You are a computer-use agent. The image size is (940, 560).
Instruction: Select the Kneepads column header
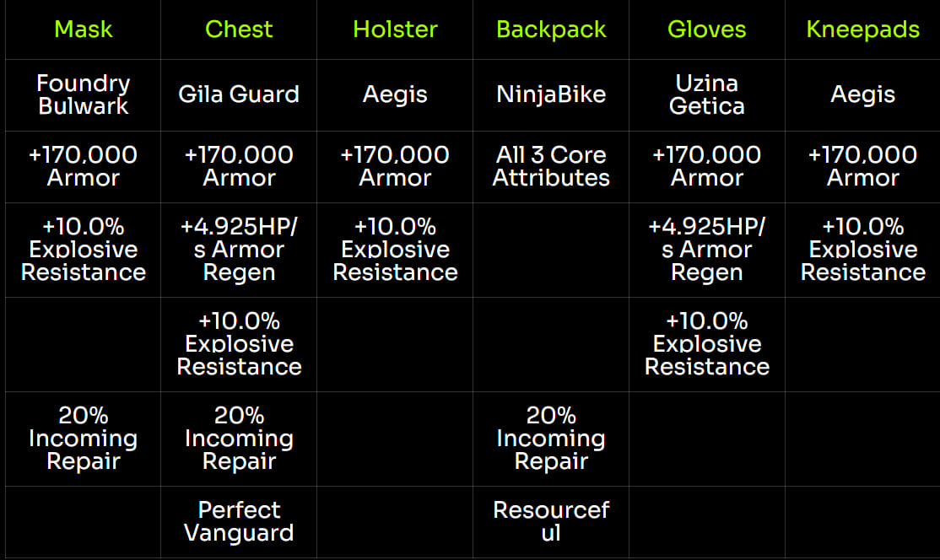862,30
